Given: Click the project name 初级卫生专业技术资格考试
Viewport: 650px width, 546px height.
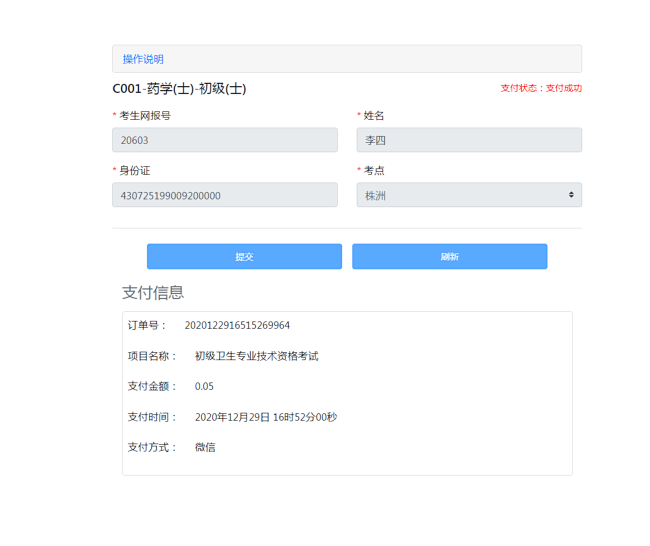Looking at the screenshot, I should coord(256,356).
